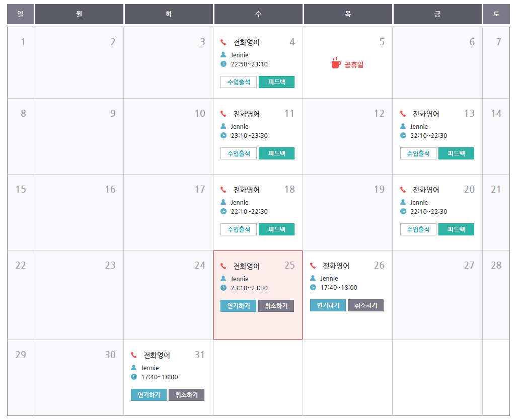Open 피드백 for the 20th lesson
Image resolution: width=518 pixels, height=420 pixels.
click(x=456, y=229)
